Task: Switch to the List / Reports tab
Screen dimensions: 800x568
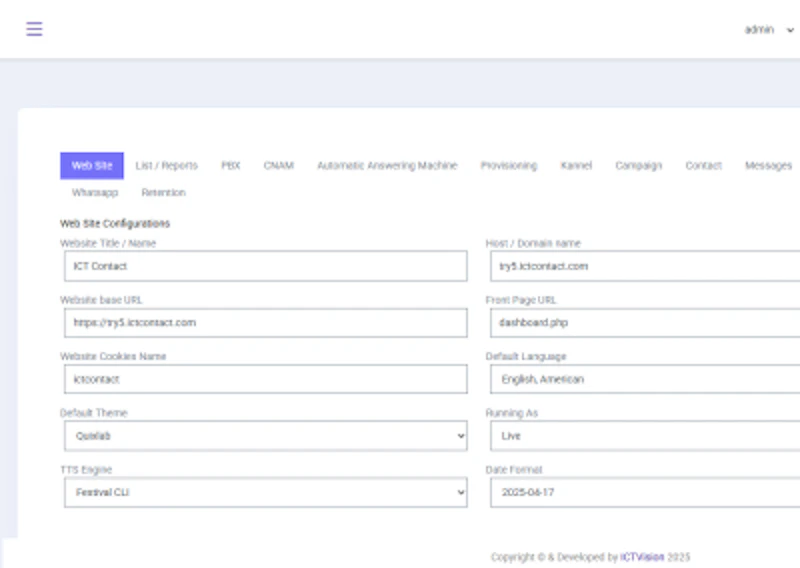Action: (166, 165)
